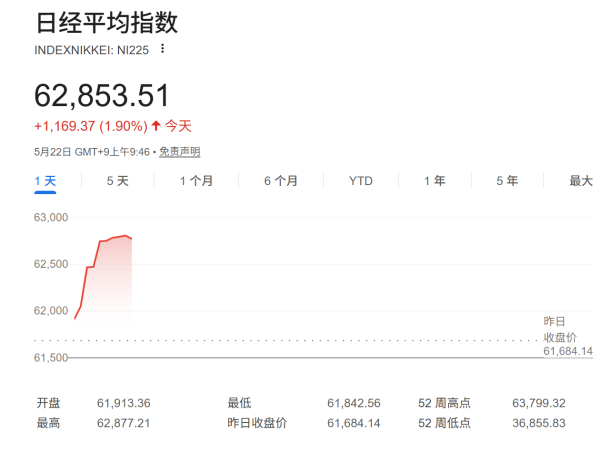The width and height of the screenshot is (600, 451).
Task: Click the 日经平均指数 title
Action: 107,23
